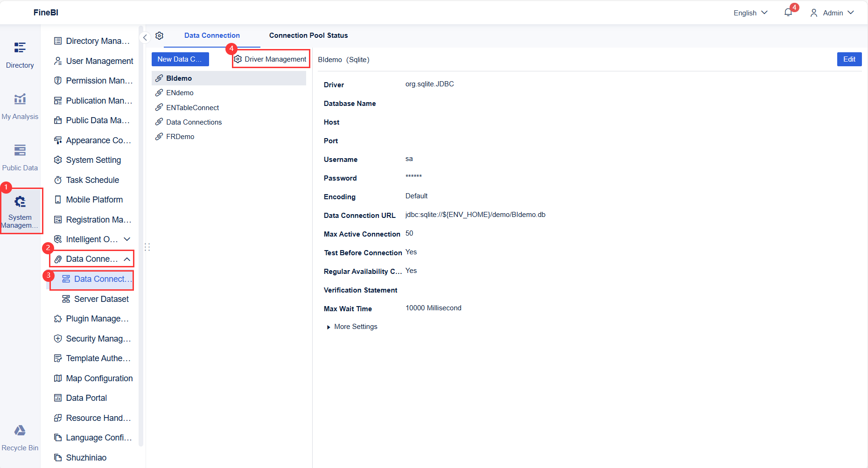Open the Admin account dropdown

click(x=832, y=13)
